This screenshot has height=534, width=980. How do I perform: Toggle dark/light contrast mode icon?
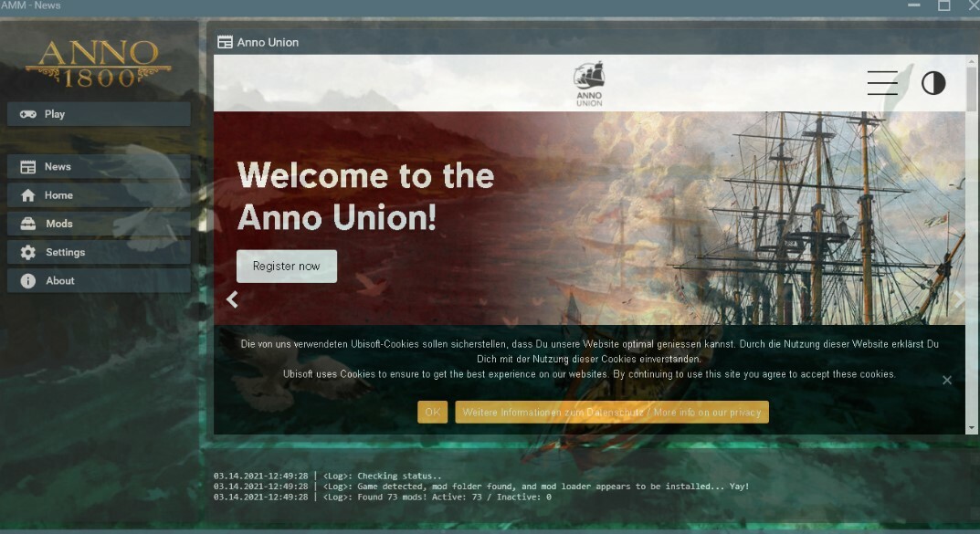click(x=933, y=83)
